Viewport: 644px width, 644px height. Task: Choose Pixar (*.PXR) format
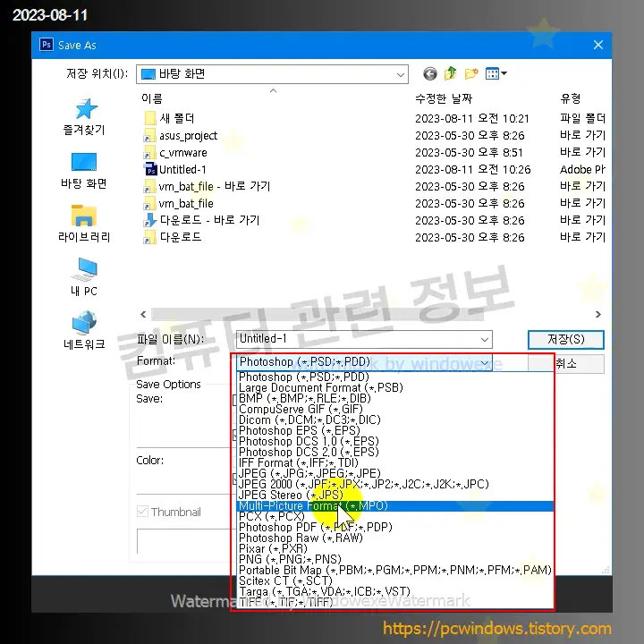(x=395, y=548)
